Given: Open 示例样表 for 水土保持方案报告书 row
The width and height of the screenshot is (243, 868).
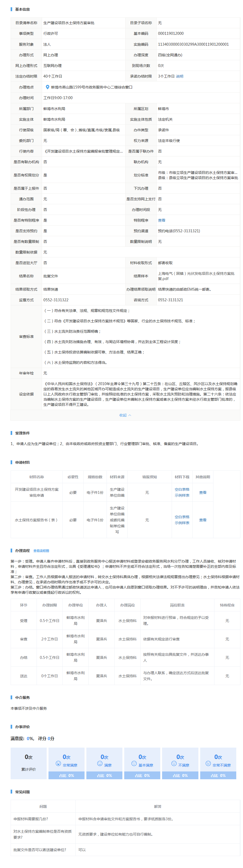Looking at the screenshot, I should 182,523.
